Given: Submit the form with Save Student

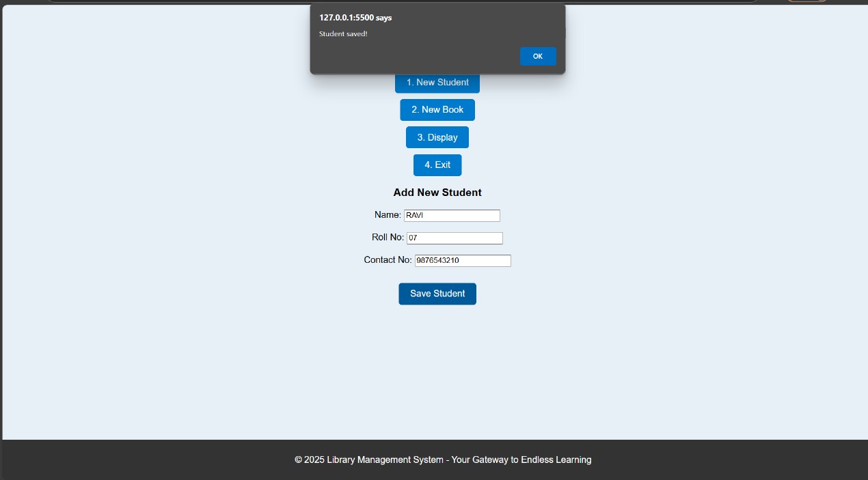Looking at the screenshot, I should 437,294.
